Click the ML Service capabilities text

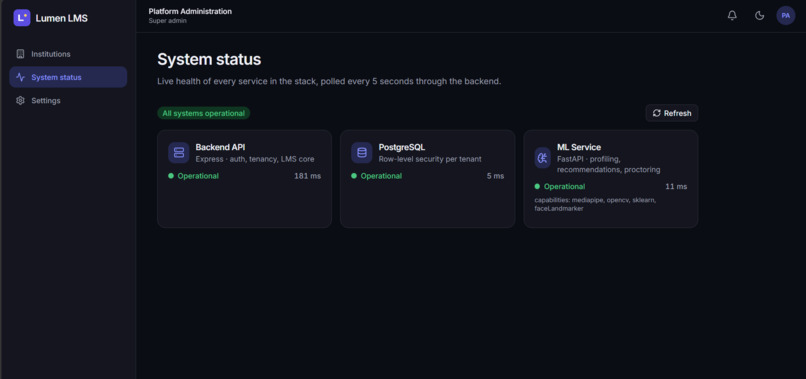595,204
